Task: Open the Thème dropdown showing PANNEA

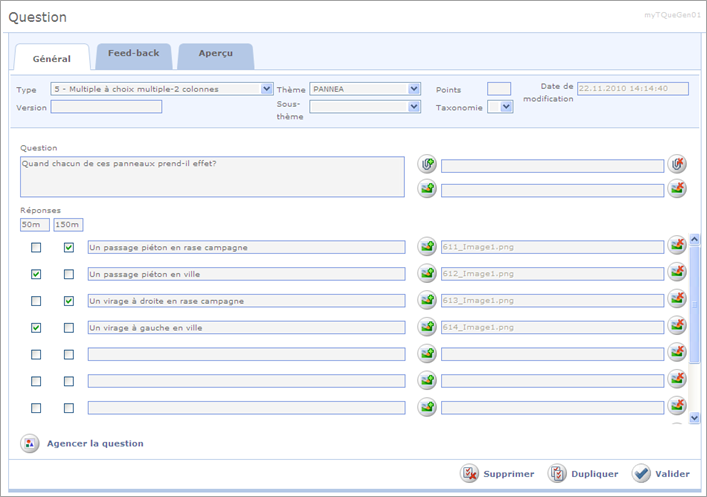Action: click(x=414, y=89)
